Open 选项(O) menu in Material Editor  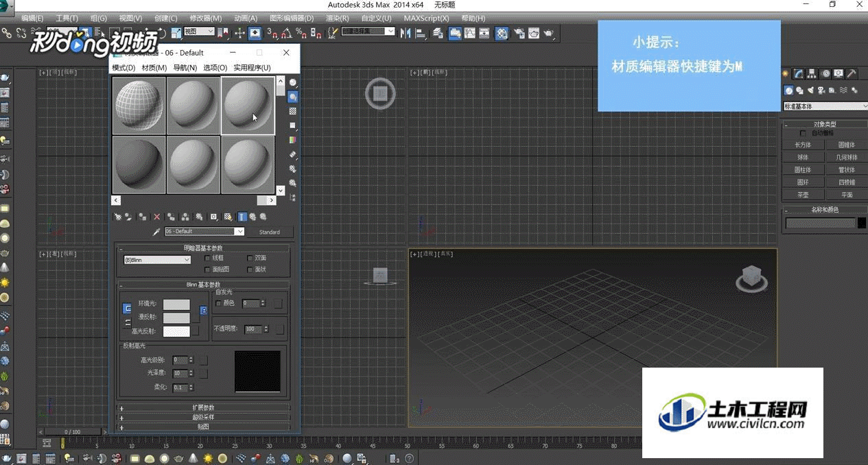(x=215, y=68)
